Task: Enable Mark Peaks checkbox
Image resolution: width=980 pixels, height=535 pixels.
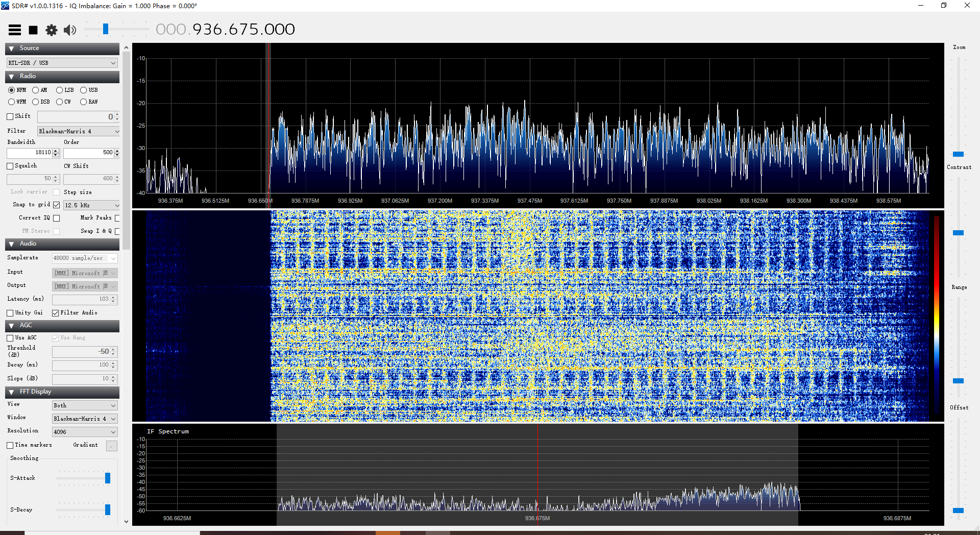Action: (117, 218)
